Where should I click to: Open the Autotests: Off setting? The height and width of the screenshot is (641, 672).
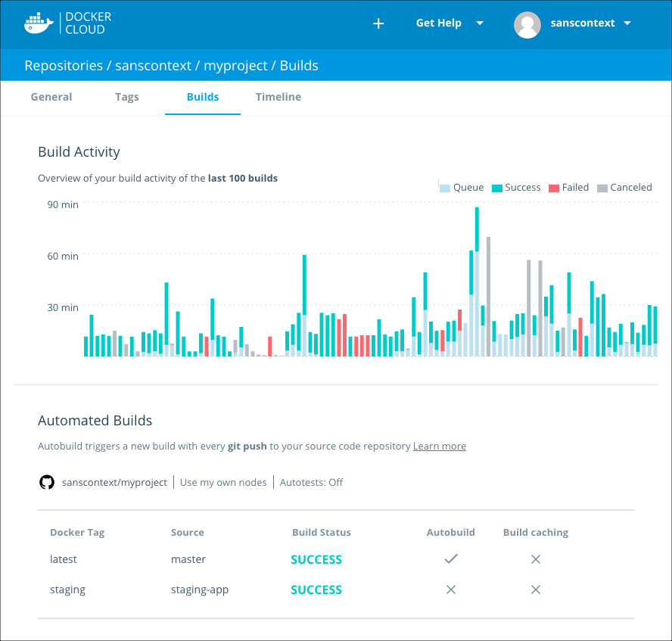[x=311, y=482]
